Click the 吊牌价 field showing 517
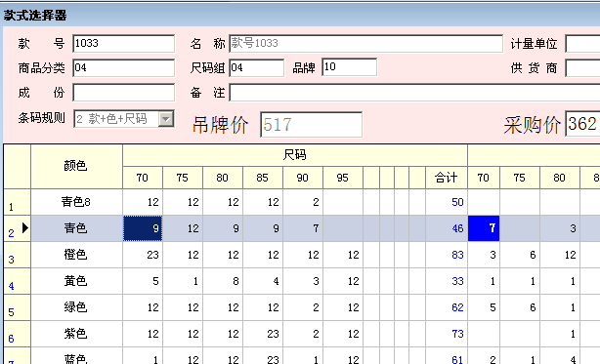Image resolution: width=600 pixels, height=364 pixels. [311, 125]
